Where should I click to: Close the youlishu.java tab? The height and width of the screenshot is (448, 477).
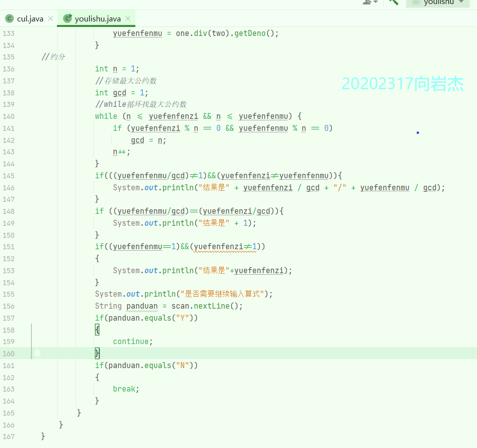coord(128,18)
